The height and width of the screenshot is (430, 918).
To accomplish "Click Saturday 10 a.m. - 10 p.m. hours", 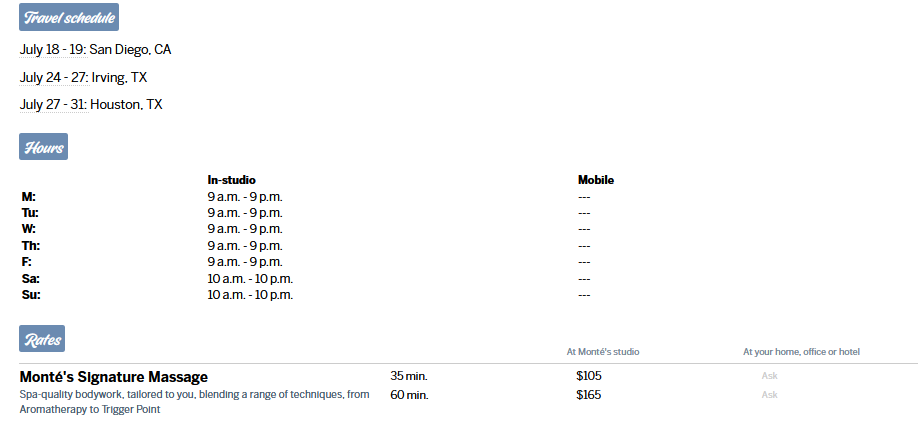I will coord(250,279).
